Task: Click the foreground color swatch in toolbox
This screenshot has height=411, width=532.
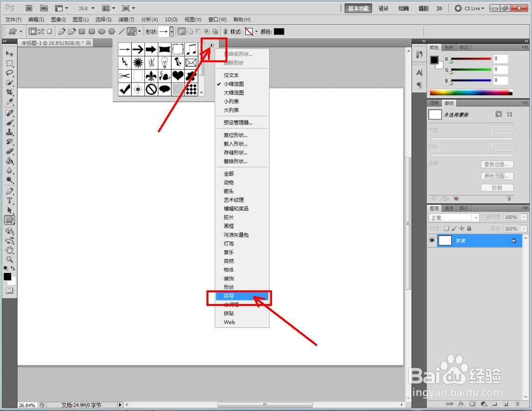Action: pyautogui.click(x=7, y=276)
